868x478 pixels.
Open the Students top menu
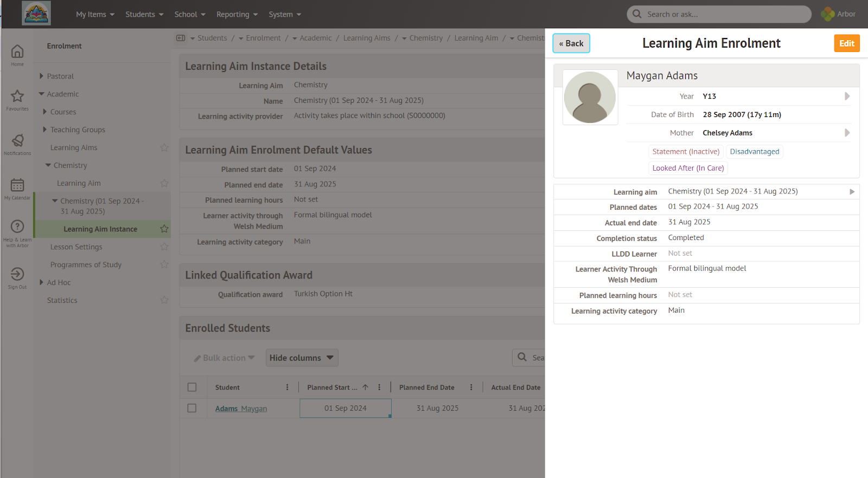144,15
